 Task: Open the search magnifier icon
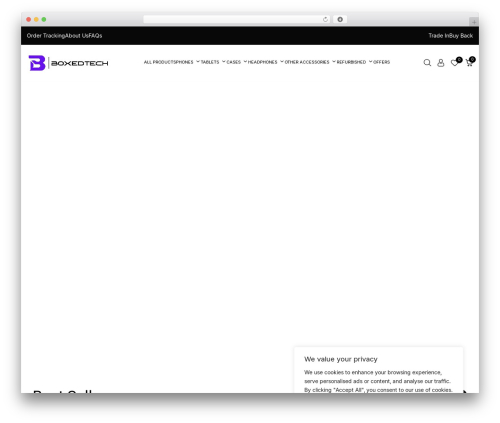pyautogui.click(x=427, y=63)
